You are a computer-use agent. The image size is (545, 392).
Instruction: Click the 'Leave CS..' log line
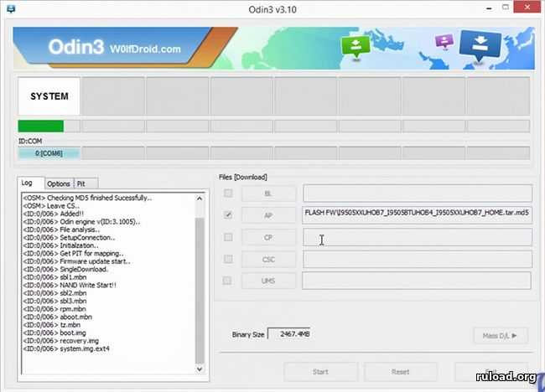(x=51, y=206)
